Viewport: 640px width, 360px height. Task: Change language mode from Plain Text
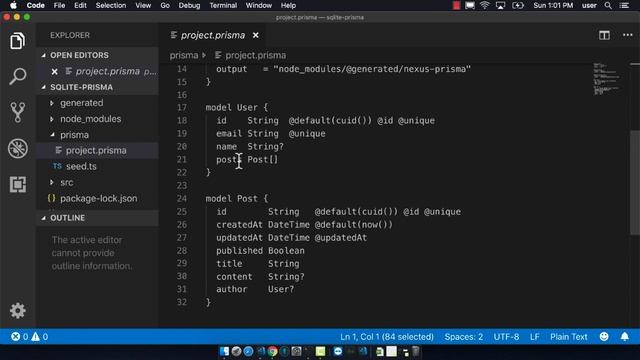point(569,337)
